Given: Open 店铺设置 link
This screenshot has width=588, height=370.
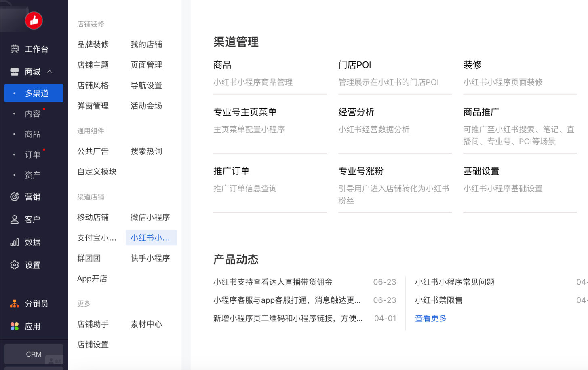Looking at the screenshot, I should (93, 345).
